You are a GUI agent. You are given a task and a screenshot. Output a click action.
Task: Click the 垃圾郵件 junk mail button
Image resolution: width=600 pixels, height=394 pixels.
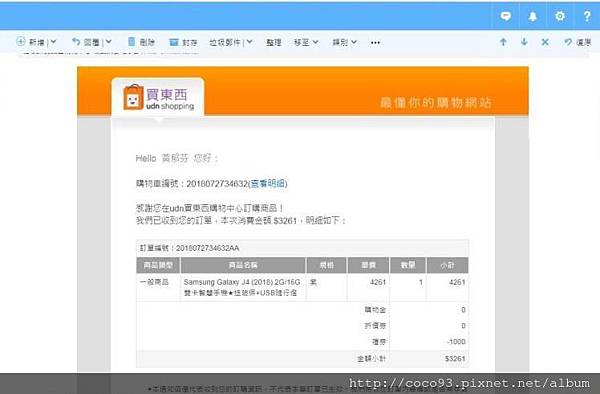tap(225, 42)
